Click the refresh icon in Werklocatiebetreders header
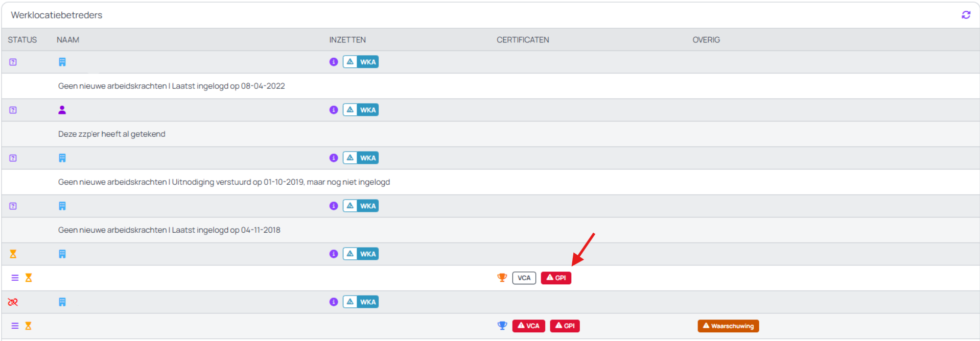980x341 pixels. [x=966, y=15]
